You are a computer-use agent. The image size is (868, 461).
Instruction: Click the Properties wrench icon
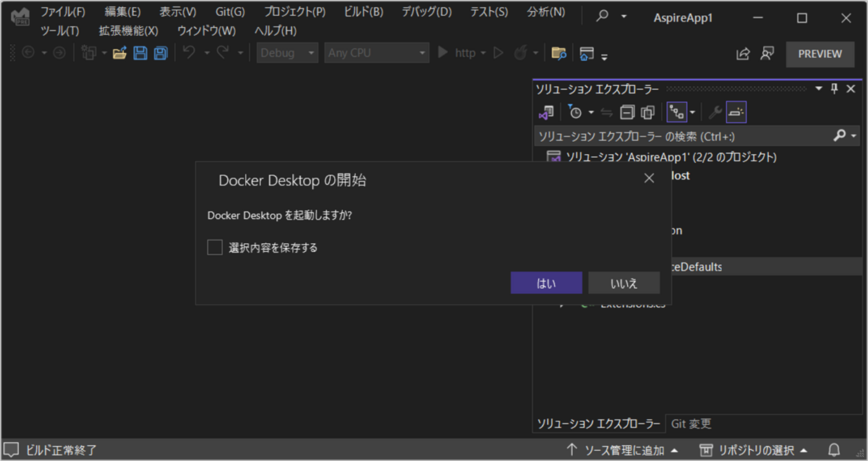coord(715,112)
